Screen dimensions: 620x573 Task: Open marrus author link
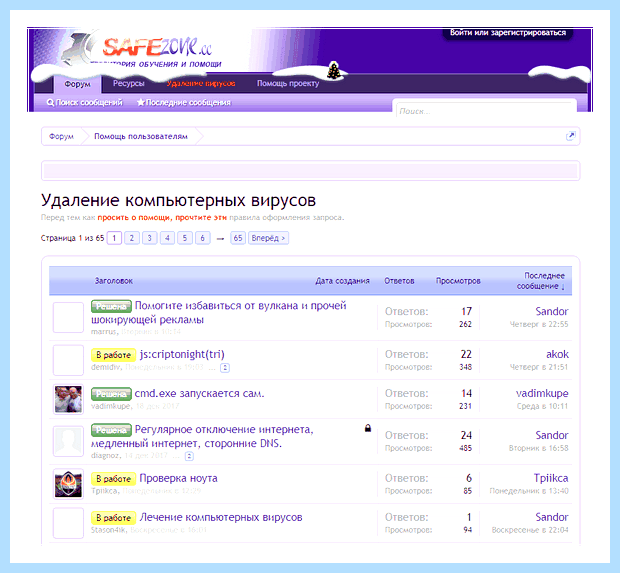[104, 331]
